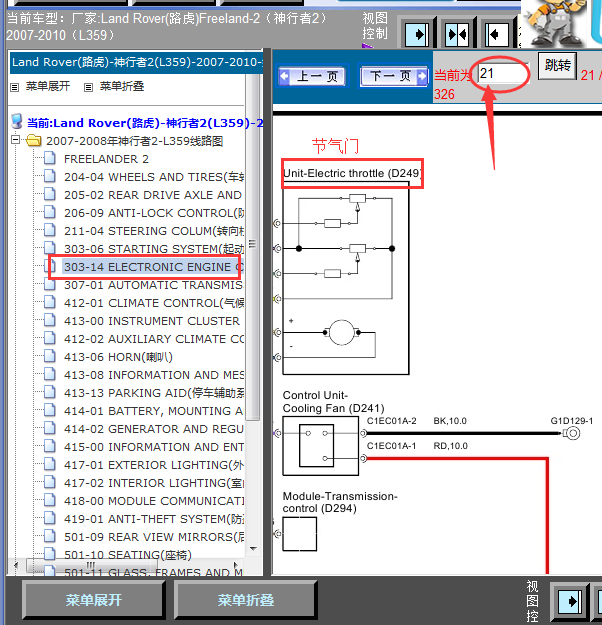Open 417-02 INTERIOR LIGHTING tree item
Screen dimensions: 602x625
pos(154,483)
